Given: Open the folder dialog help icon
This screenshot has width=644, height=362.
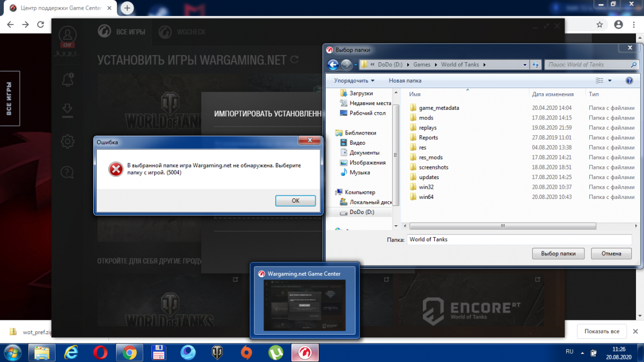Looking at the screenshot, I should pos(630,80).
